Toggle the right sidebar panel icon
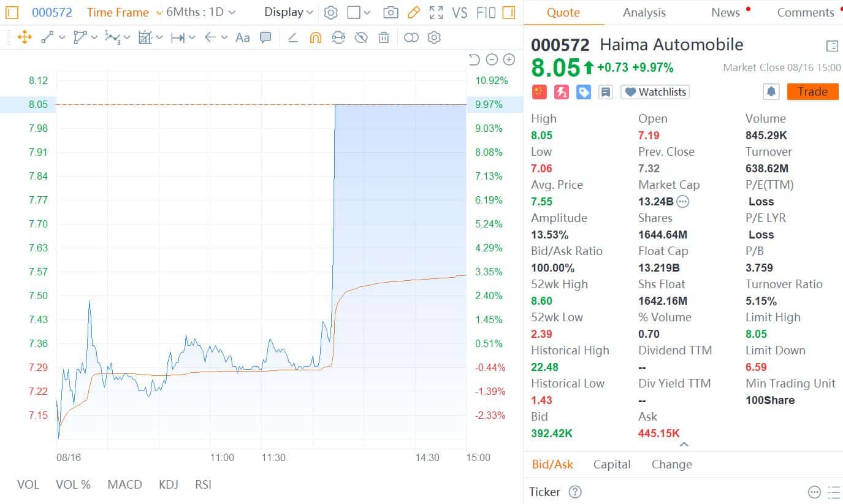The height and width of the screenshot is (504, 843). (508, 12)
